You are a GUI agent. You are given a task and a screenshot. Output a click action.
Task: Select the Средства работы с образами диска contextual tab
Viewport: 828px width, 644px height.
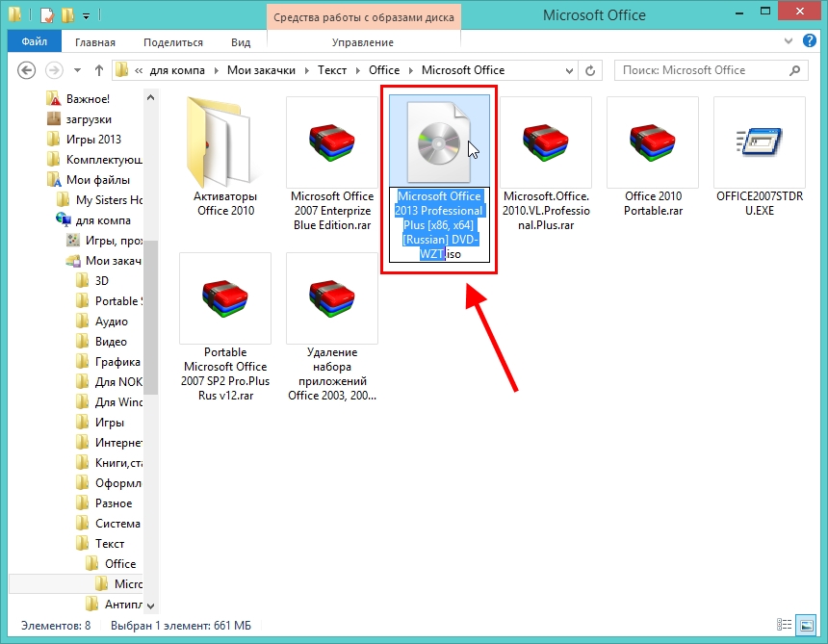[x=364, y=17]
